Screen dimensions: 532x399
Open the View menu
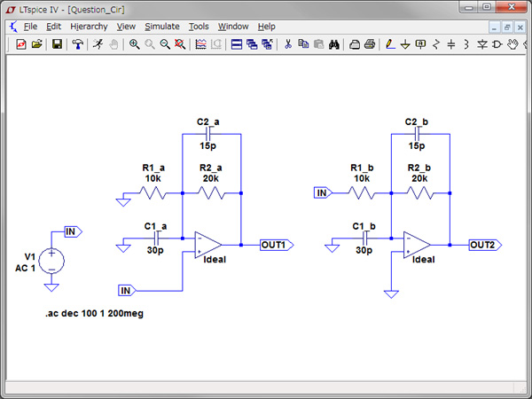pos(125,27)
